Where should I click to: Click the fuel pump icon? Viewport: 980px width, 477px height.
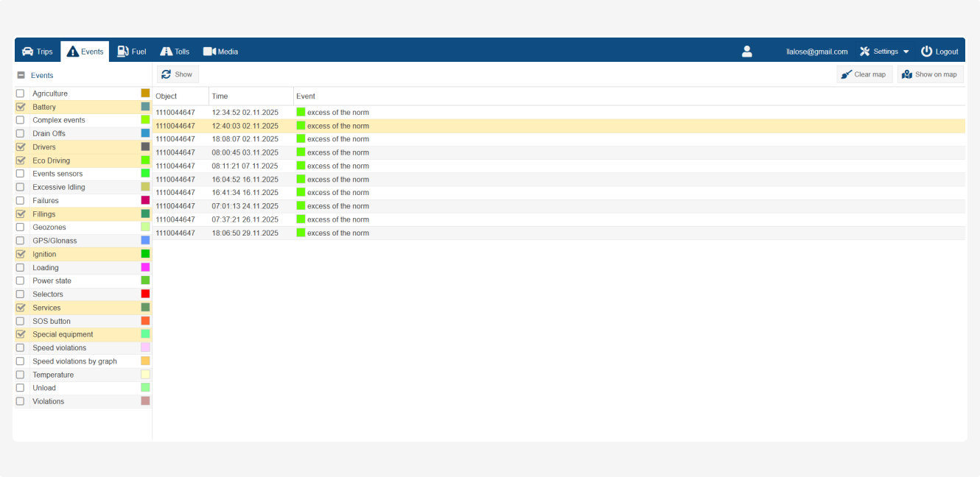pos(123,52)
